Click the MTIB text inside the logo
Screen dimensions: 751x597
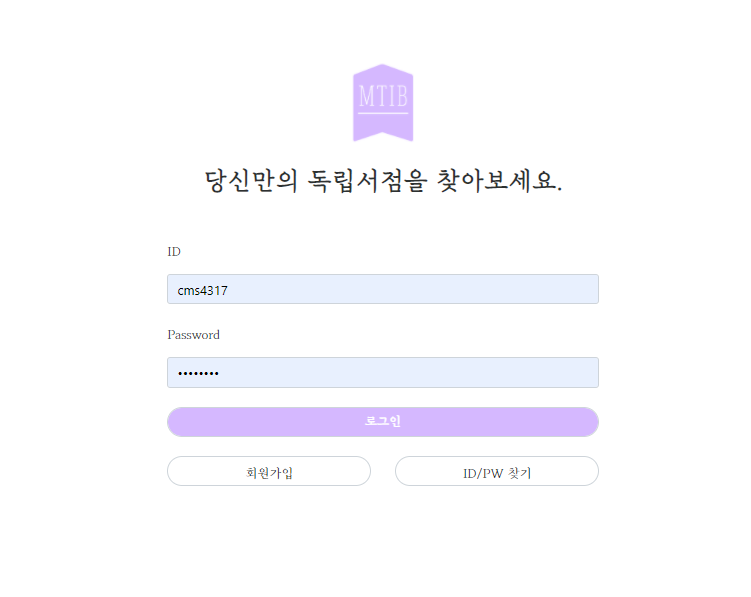[383, 96]
